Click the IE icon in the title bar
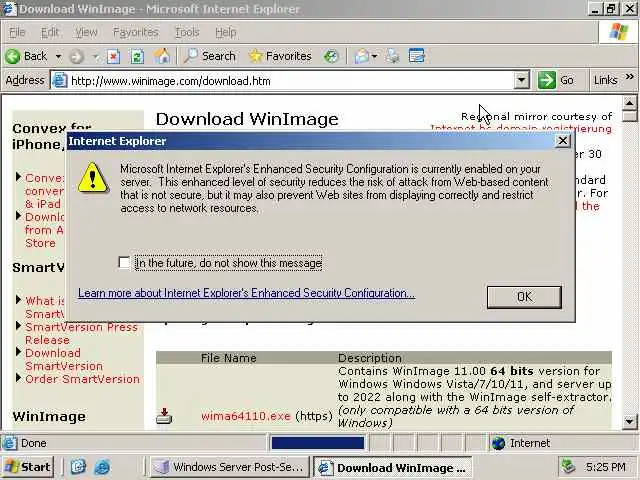The height and width of the screenshot is (480, 640). (x=9, y=9)
